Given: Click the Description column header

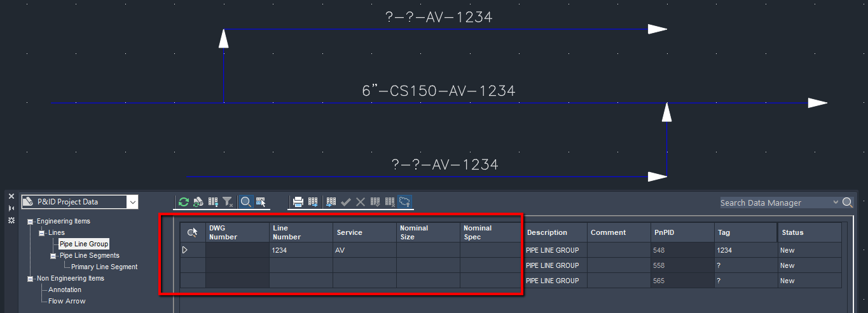Looking at the screenshot, I should point(555,232).
